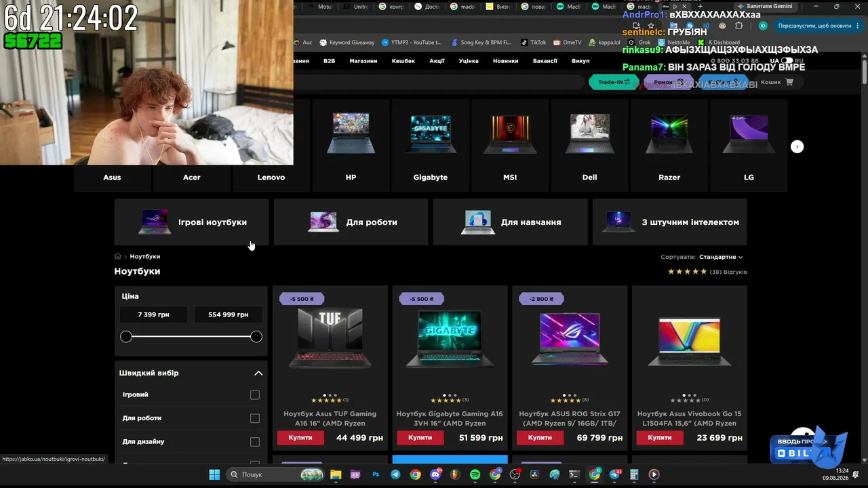Open the OmeTV bookmark
Viewport: 868px width, 488px height.
pos(567,42)
